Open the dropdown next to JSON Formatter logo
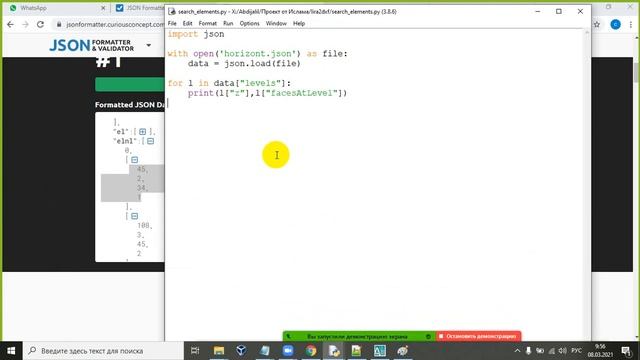The width and height of the screenshot is (640, 360). (x=149, y=45)
